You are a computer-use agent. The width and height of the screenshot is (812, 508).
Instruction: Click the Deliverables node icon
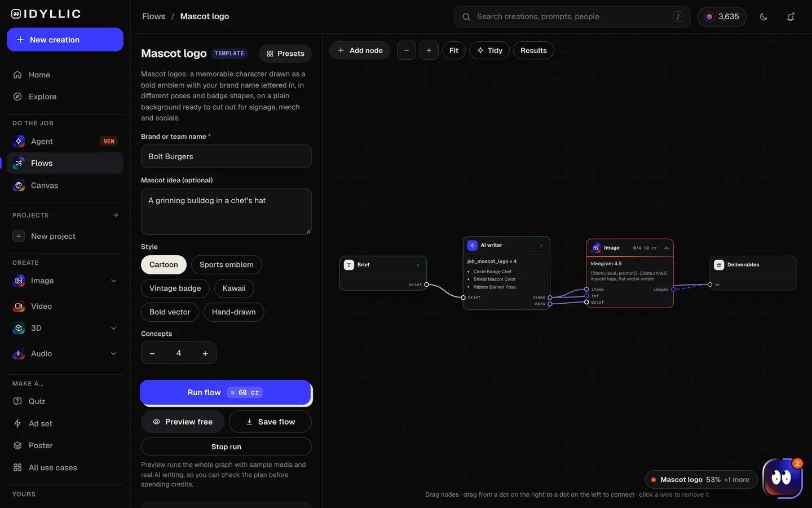tap(719, 265)
